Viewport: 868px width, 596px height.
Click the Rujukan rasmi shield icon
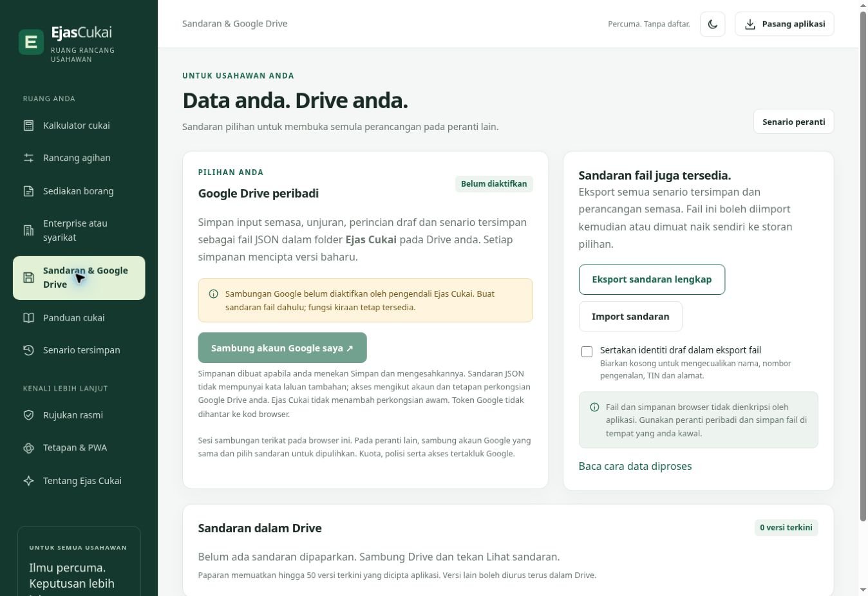[x=28, y=415]
